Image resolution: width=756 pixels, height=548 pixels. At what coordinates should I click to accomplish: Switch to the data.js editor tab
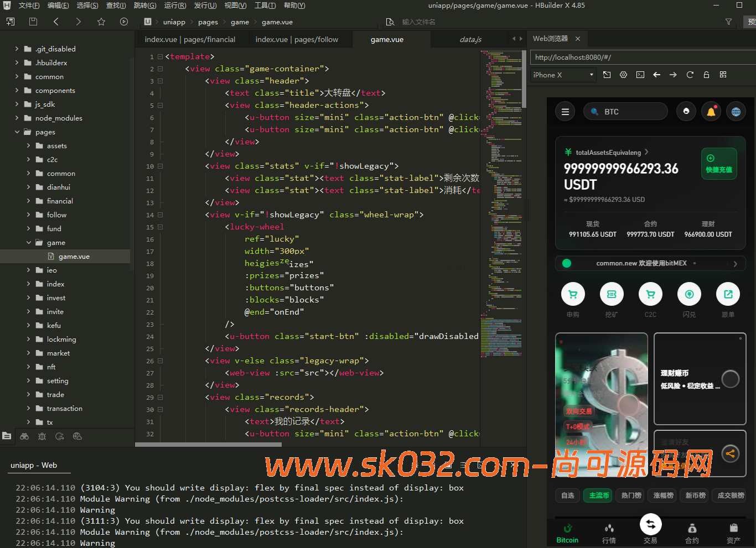pos(470,40)
